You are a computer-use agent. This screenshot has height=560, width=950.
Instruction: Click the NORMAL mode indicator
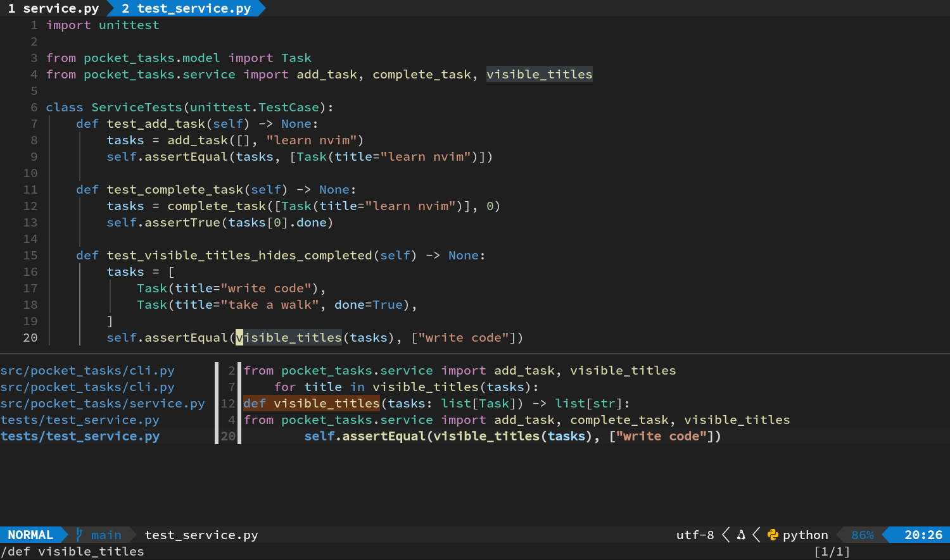coord(30,535)
